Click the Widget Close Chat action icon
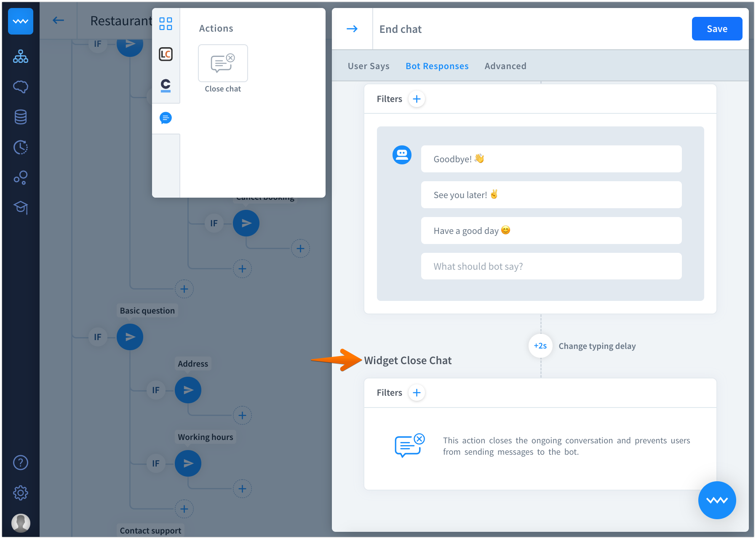 pos(409,445)
